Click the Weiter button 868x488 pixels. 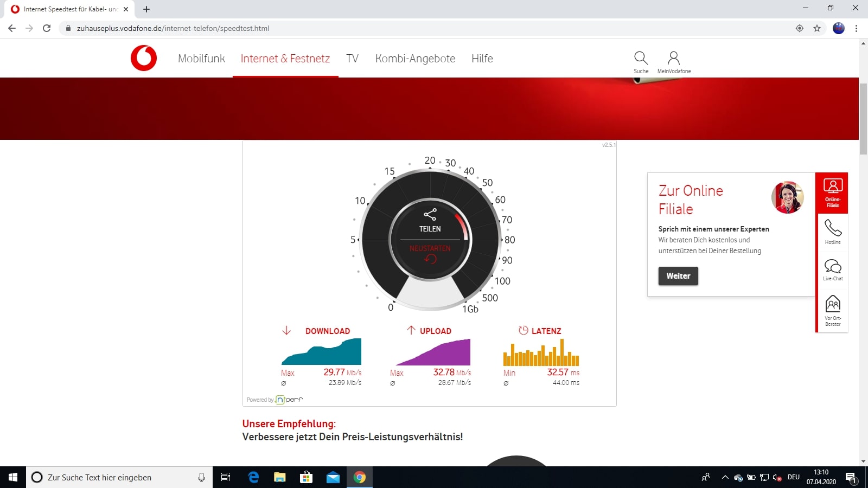tap(678, 276)
